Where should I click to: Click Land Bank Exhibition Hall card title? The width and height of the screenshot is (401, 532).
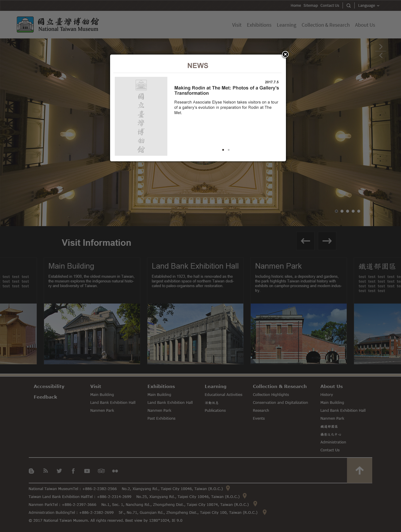pyautogui.click(x=195, y=266)
